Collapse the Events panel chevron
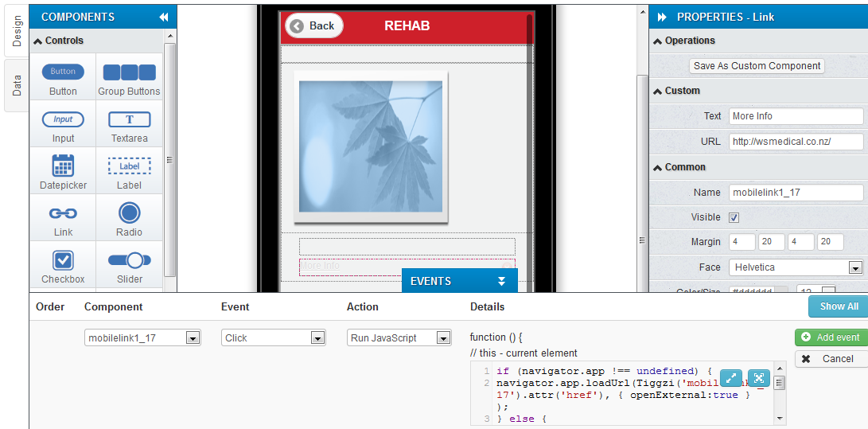The height and width of the screenshot is (429, 868). click(x=501, y=281)
